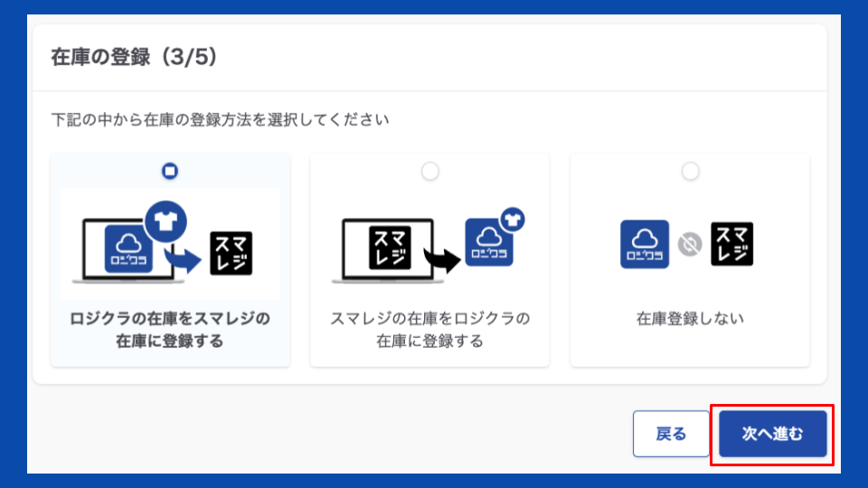The width and height of the screenshot is (868, 488).
Task: Click the スマレジ logo in third card
Action: 732,244
